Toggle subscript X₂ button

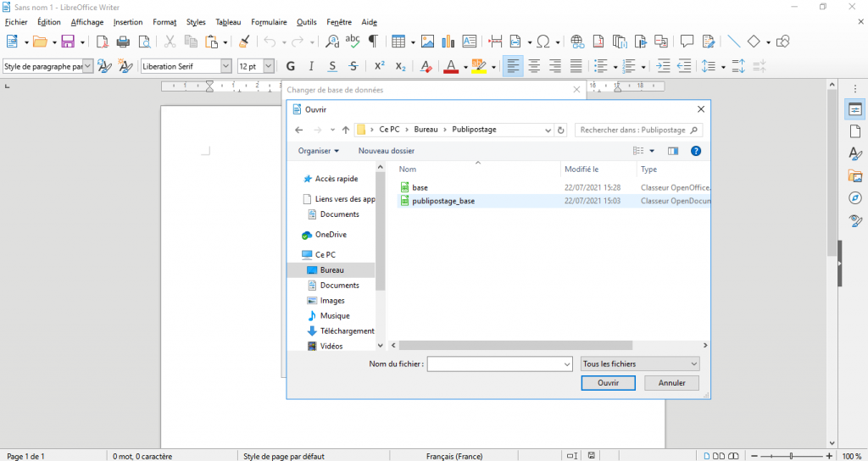coord(401,66)
